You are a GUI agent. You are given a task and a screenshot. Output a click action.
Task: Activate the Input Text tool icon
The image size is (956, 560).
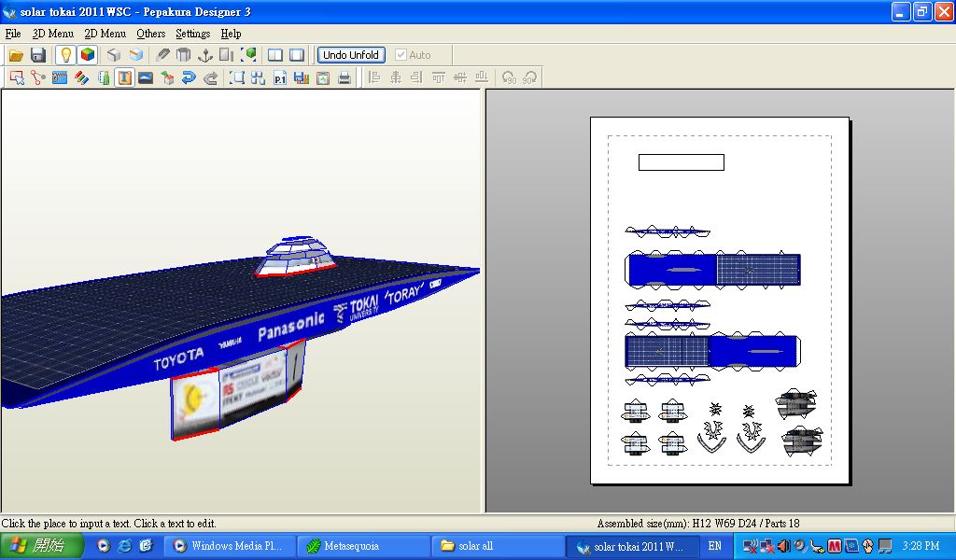pyautogui.click(x=124, y=78)
